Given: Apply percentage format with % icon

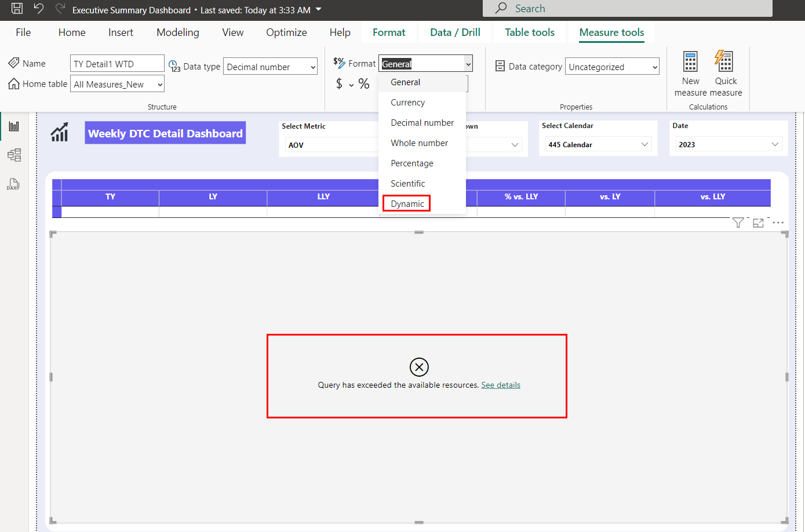Looking at the screenshot, I should (364, 84).
